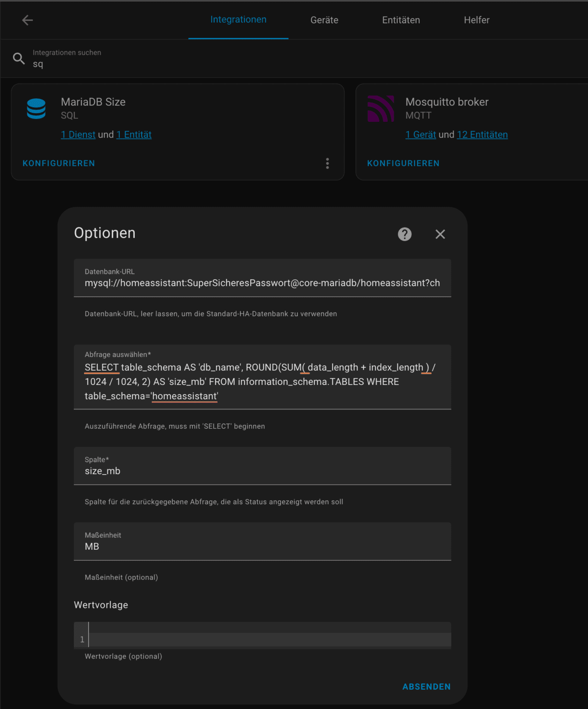Image resolution: width=588 pixels, height=709 pixels.
Task: Click line number 1 in the Wertvorlage editor
Action: (82, 639)
